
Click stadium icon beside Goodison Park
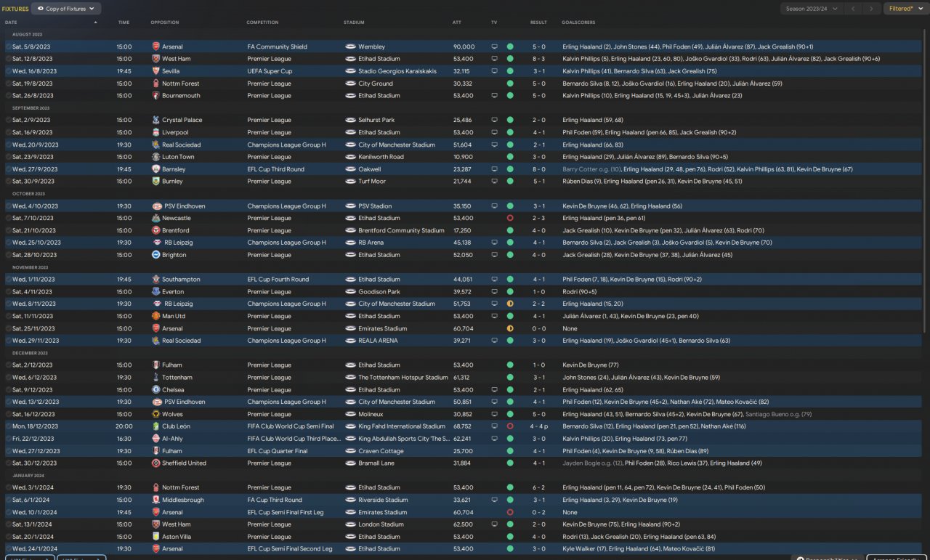pos(350,291)
